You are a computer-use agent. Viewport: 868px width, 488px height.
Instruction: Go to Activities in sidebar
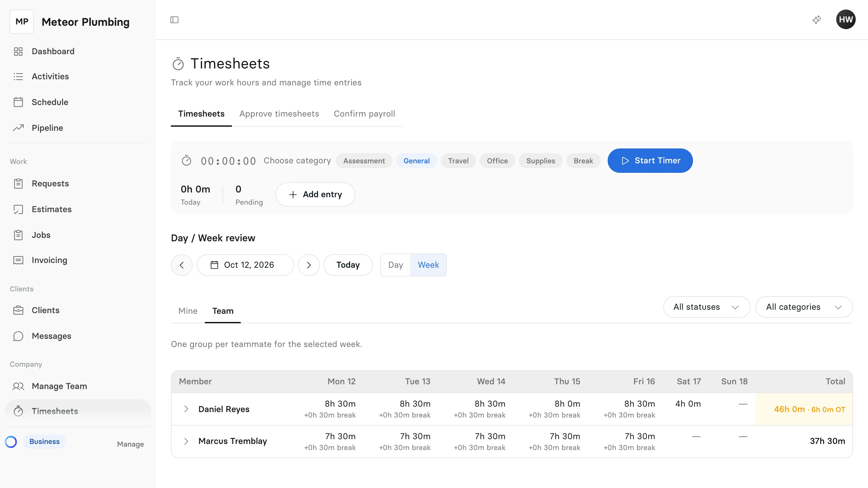[78, 76]
